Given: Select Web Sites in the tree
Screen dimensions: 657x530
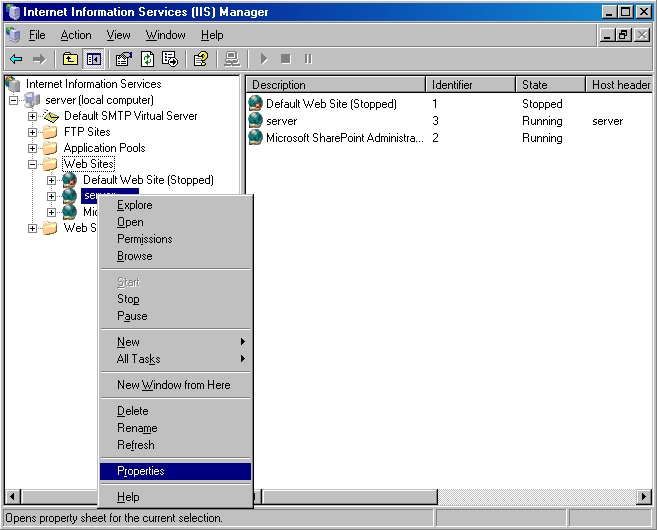Looking at the screenshot, I should click(89, 164).
